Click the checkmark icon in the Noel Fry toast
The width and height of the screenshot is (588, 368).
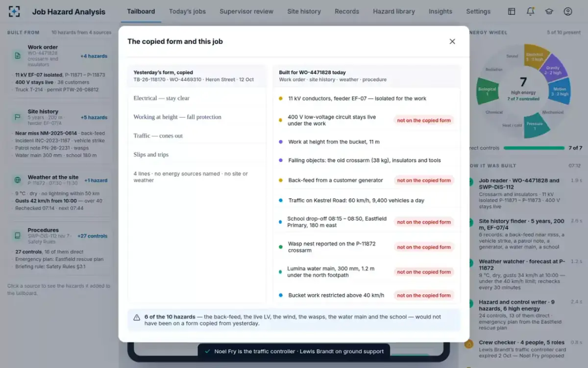(208, 351)
